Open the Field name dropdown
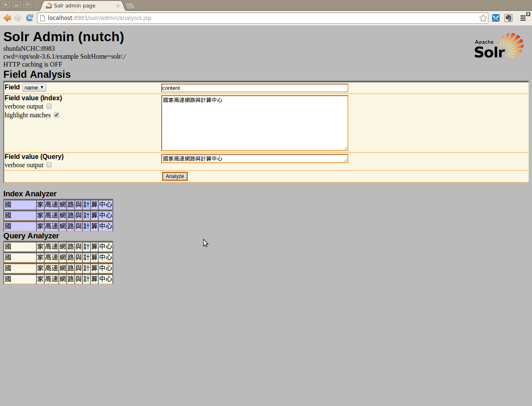Viewport: 532px width, 406px height. (x=34, y=87)
